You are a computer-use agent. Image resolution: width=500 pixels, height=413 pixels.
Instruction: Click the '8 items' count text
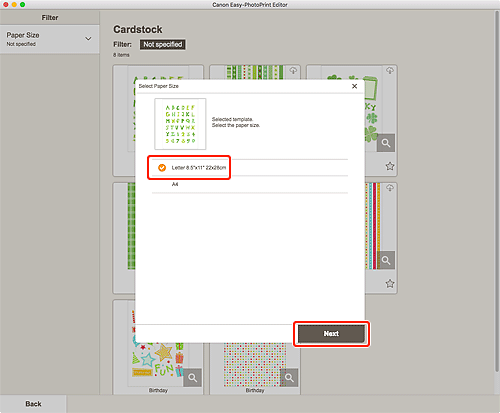pyautogui.click(x=121, y=55)
